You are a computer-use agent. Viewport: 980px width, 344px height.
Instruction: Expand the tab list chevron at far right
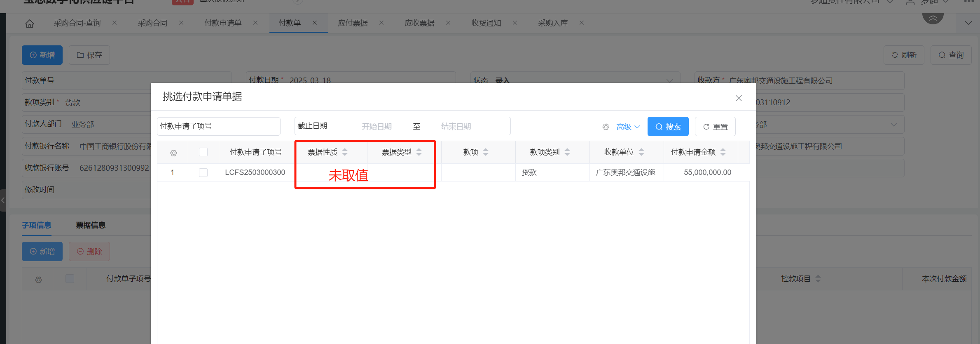pyautogui.click(x=968, y=23)
